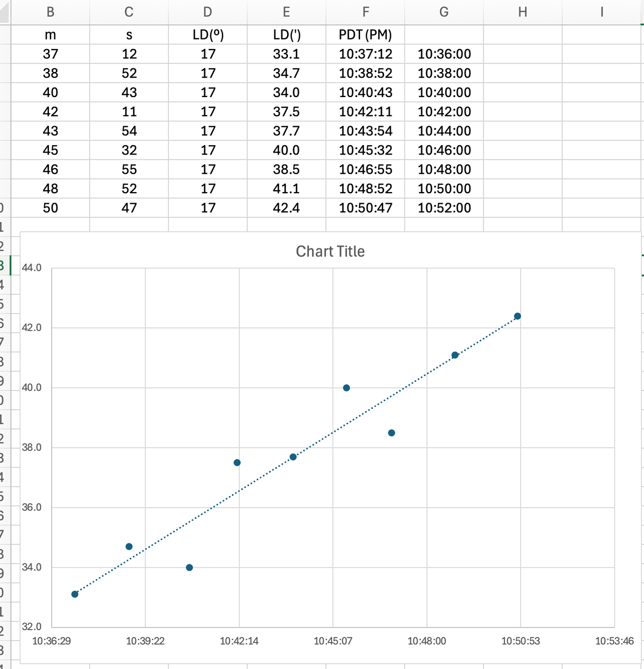644x669 pixels.
Task: Select the lowest chart data point at 33.1
Action: [x=75, y=594]
